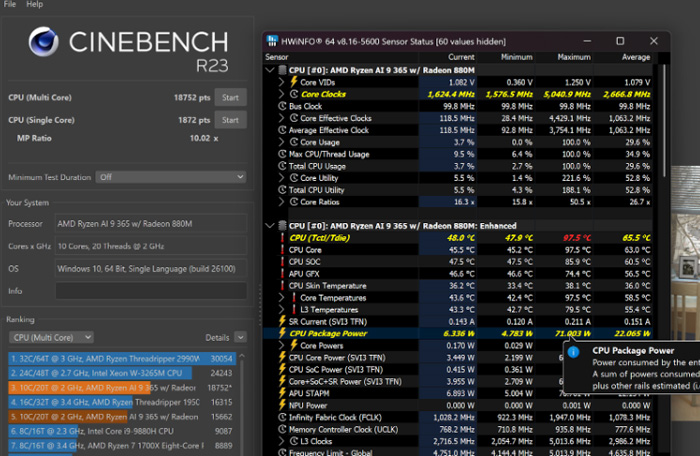Open the Minimum Test Duration dropdown

coord(171,177)
